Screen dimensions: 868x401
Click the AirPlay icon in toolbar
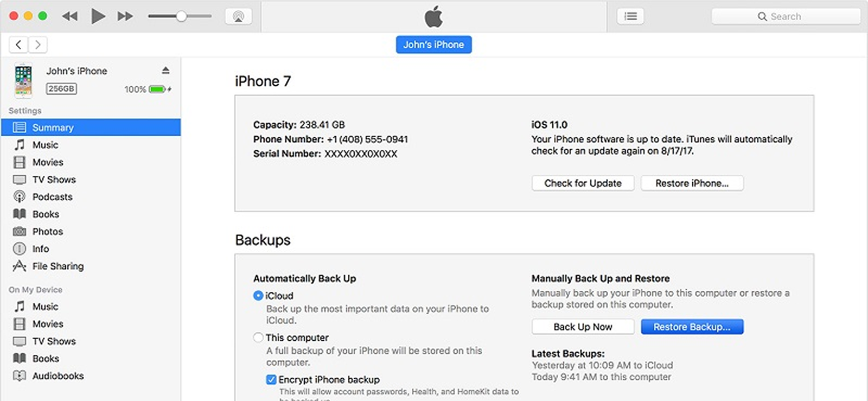[x=238, y=16]
